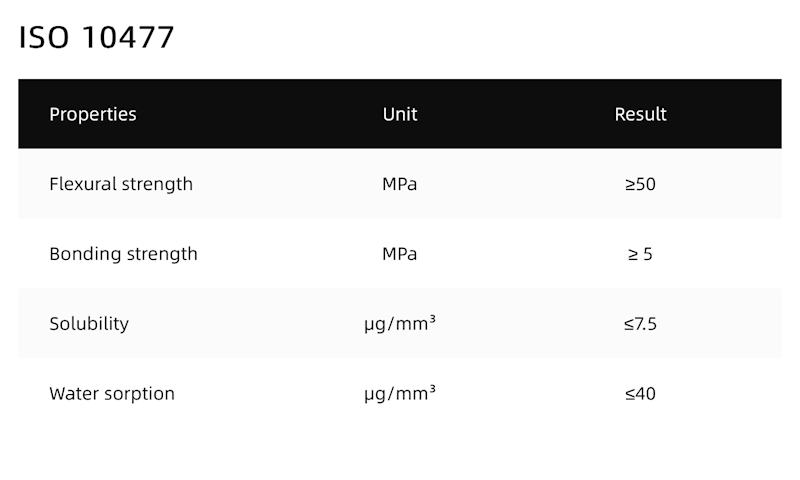This screenshot has height=480, width=800.
Task: Click the ≥ 5 result value
Action: click(x=640, y=254)
